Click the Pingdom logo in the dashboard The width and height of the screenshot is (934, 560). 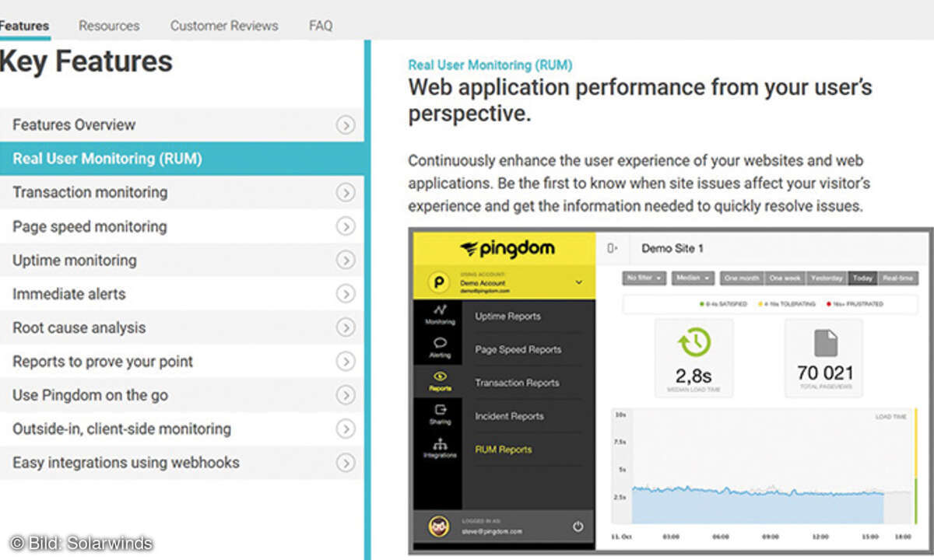507,249
